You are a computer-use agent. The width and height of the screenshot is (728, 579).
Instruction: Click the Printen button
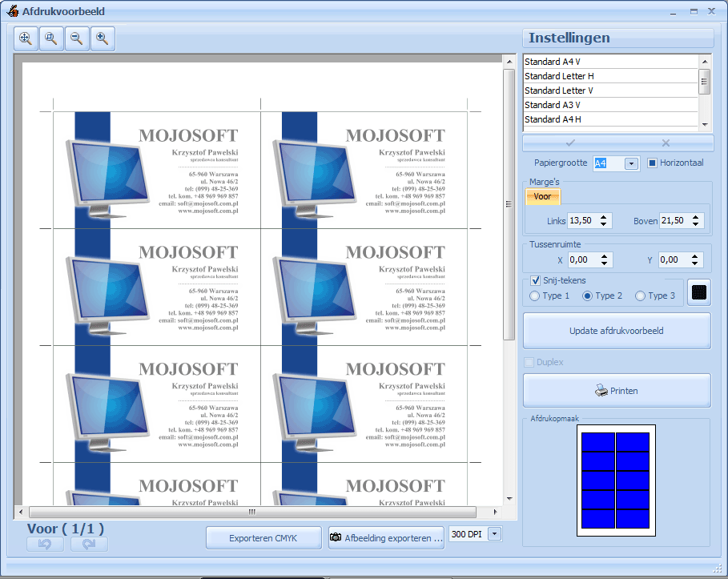[617, 391]
